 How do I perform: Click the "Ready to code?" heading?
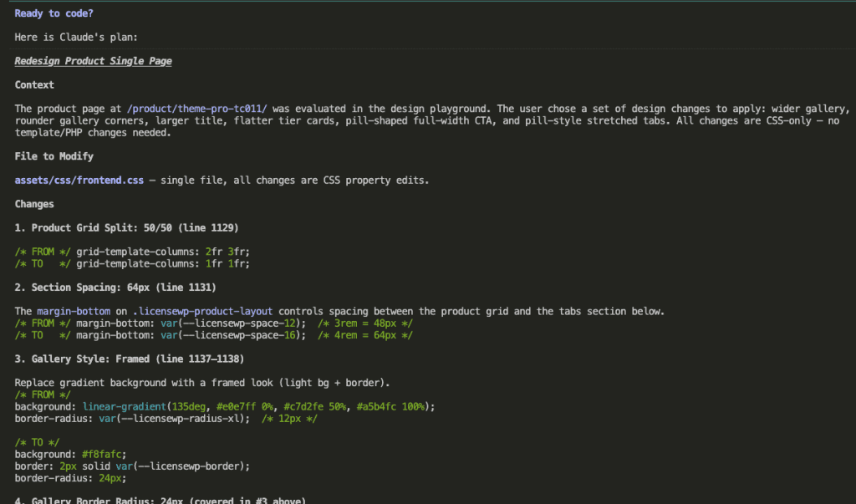point(53,13)
